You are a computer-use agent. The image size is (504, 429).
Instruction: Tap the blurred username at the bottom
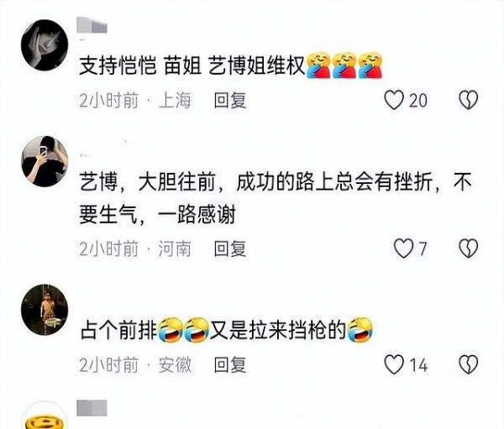coord(92,408)
